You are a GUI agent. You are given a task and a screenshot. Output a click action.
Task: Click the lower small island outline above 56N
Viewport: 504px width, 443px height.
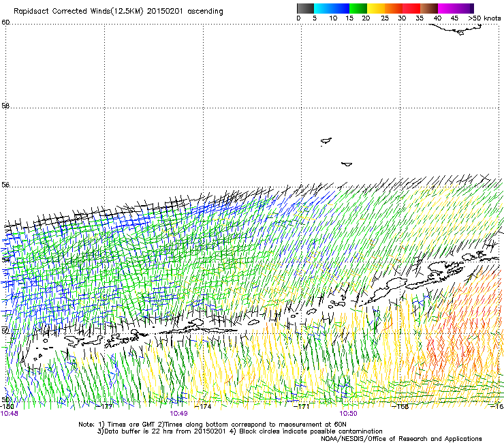(347, 164)
